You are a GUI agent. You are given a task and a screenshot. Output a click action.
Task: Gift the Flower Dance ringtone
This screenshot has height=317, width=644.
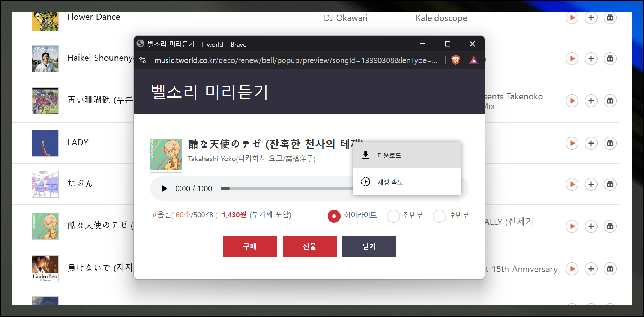610,18
